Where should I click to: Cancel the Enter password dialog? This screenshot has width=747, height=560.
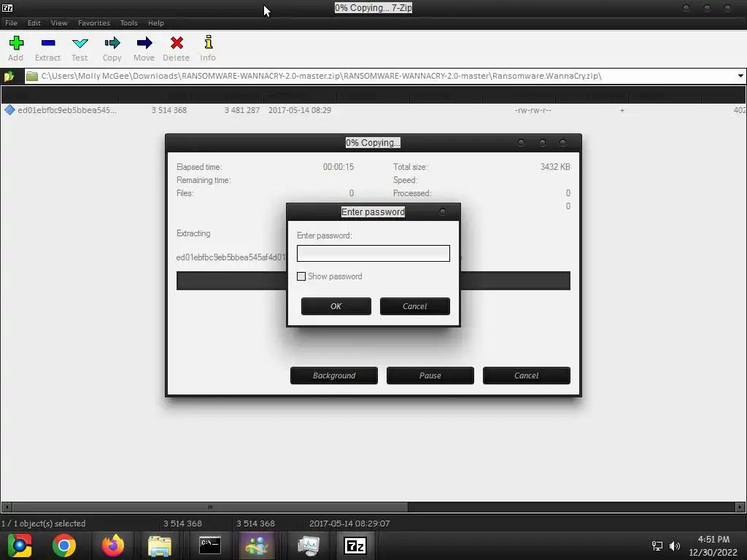pos(414,306)
